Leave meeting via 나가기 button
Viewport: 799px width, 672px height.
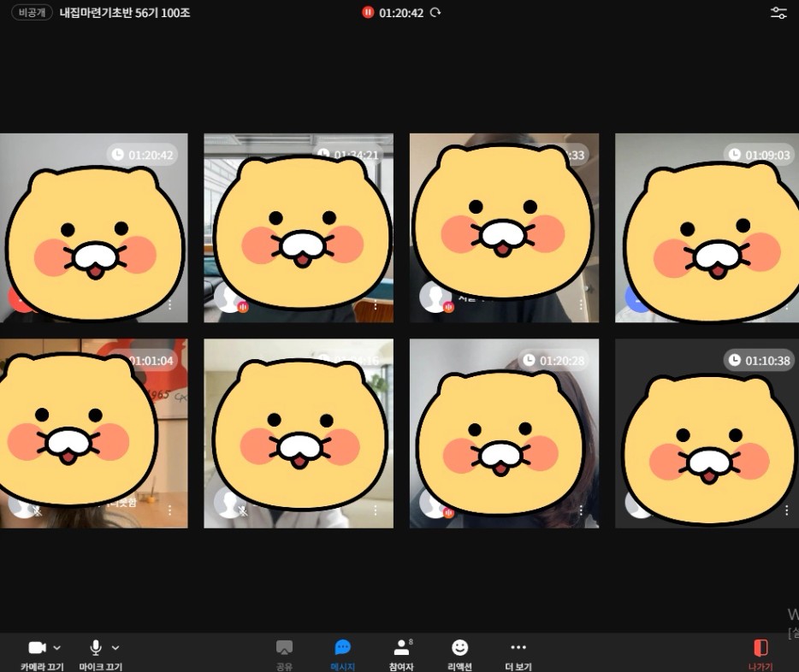[761, 654]
